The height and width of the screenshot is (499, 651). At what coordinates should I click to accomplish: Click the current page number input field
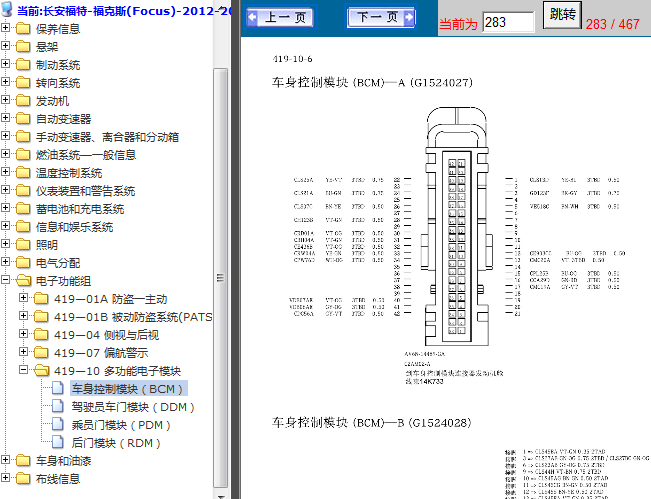(x=508, y=22)
